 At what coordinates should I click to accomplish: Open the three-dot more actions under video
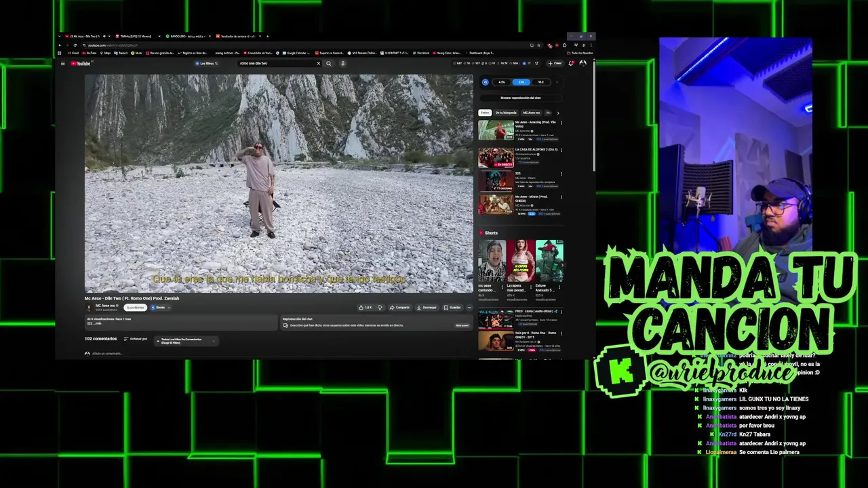[469, 307]
